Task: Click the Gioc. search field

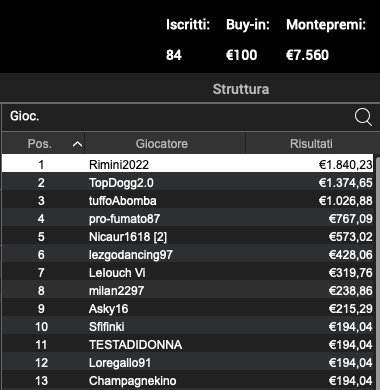Action: coord(190,117)
